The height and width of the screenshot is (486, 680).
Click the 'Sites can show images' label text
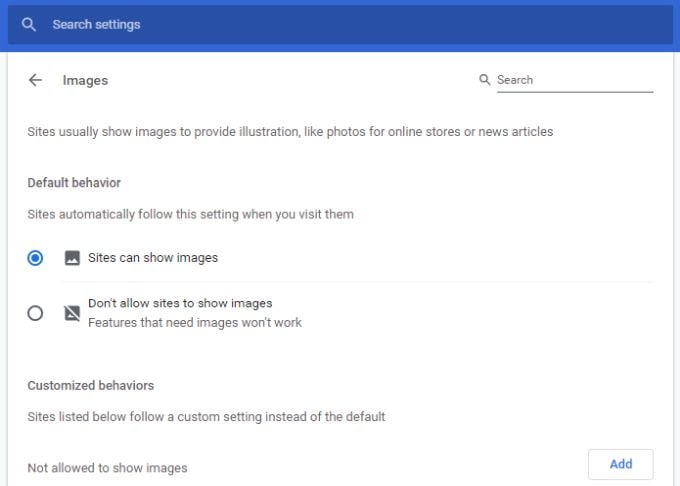coord(153,258)
